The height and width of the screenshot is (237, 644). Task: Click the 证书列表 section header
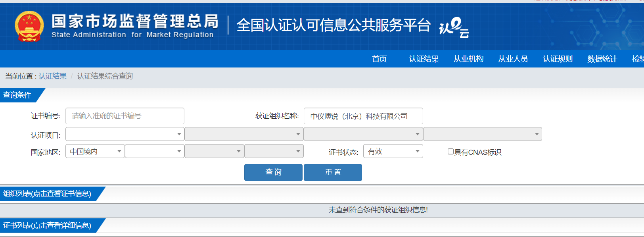coord(47,225)
